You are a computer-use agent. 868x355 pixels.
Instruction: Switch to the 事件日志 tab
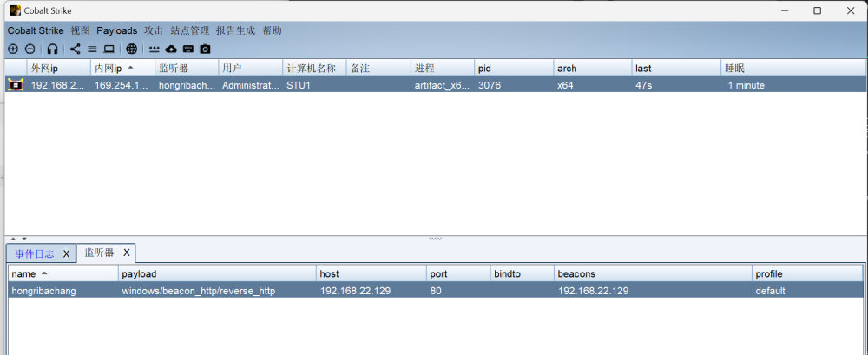[x=35, y=253]
